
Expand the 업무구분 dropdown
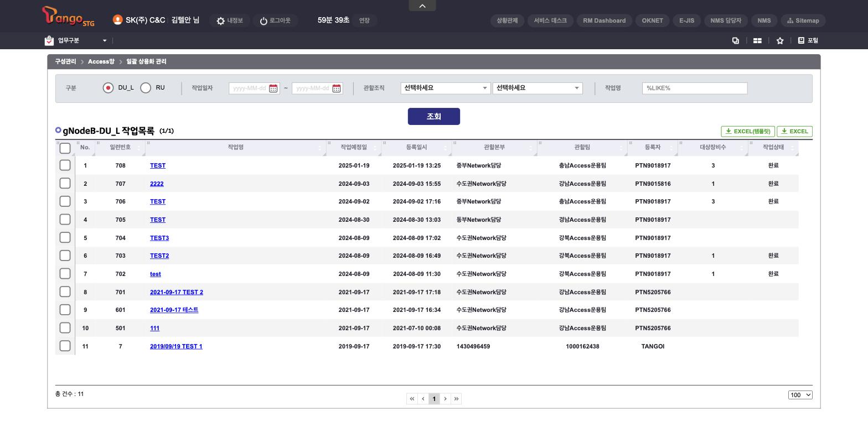(105, 40)
